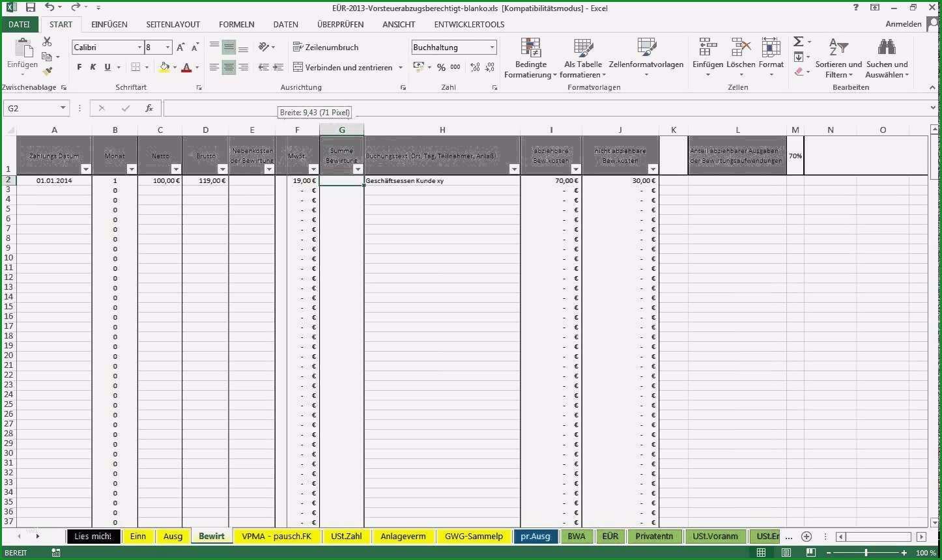This screenshot has width=942, height=560.
Task: Add a new sheet with plus button
Action: (x=806, y=537)
